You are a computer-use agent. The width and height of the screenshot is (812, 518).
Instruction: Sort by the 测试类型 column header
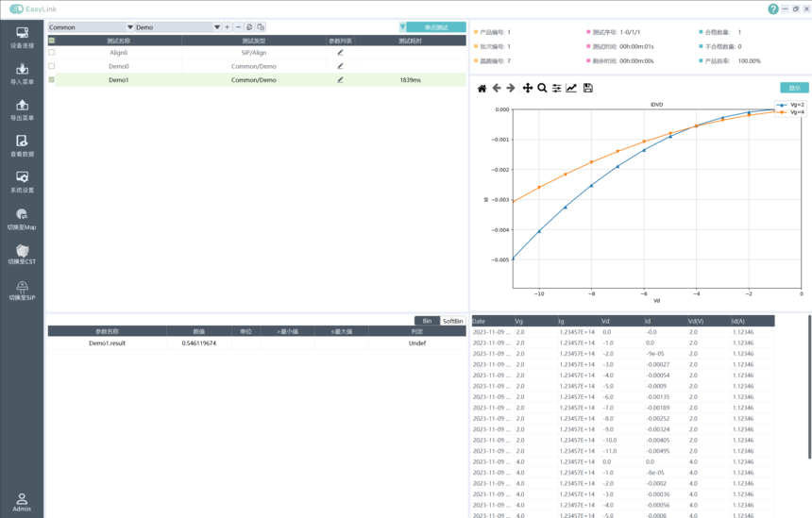[254, 41]
